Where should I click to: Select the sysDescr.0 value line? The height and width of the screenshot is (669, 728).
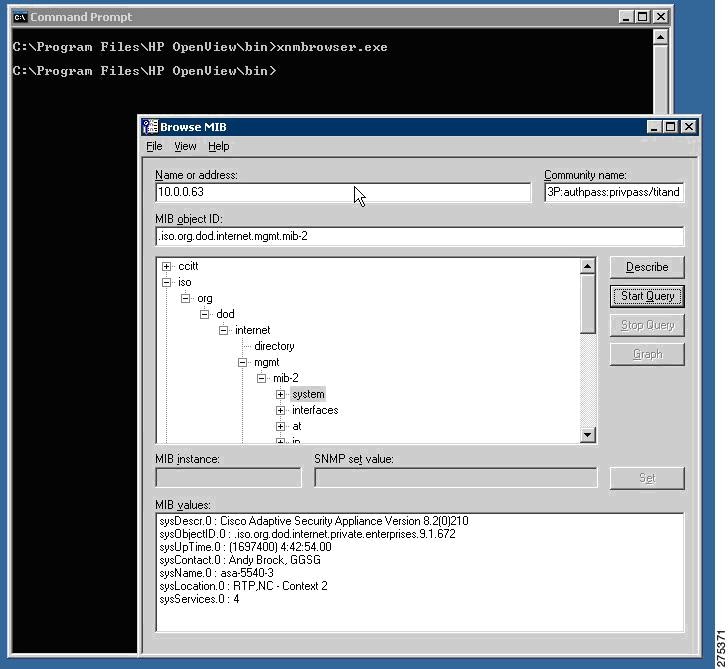tap(314, 521)
